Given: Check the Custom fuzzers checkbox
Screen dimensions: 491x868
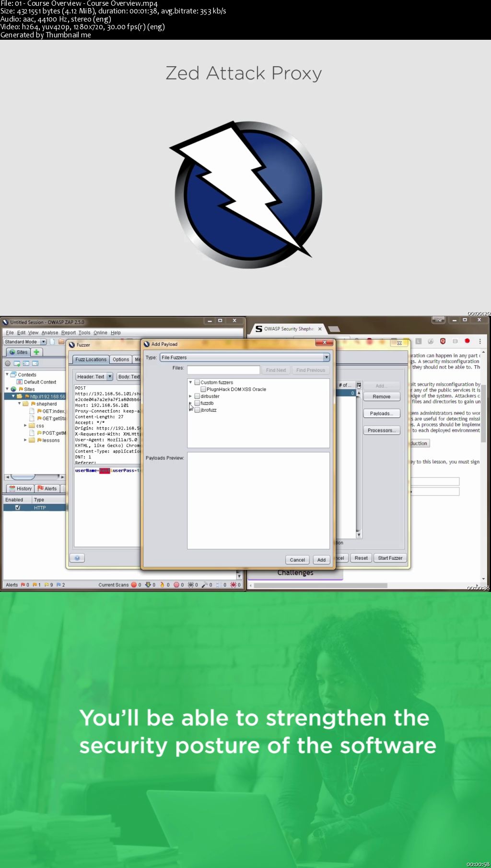Looking at the screenshot, I should (x=197, y=382).
